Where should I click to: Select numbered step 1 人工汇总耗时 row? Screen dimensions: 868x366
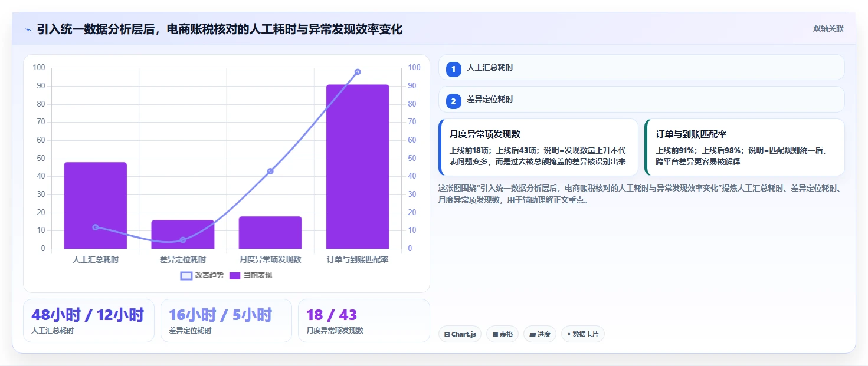point(641,67)
